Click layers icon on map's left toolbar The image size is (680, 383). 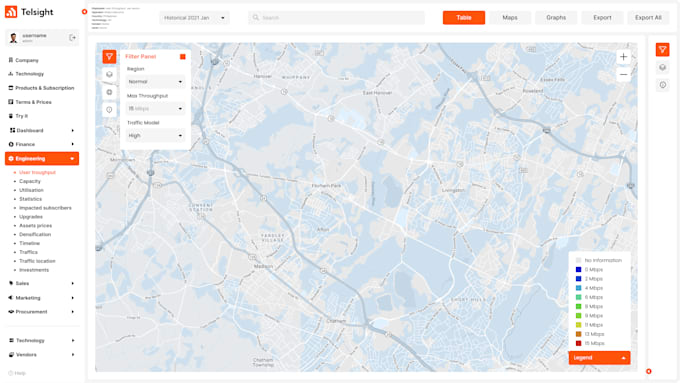click(x=109, y=74)
